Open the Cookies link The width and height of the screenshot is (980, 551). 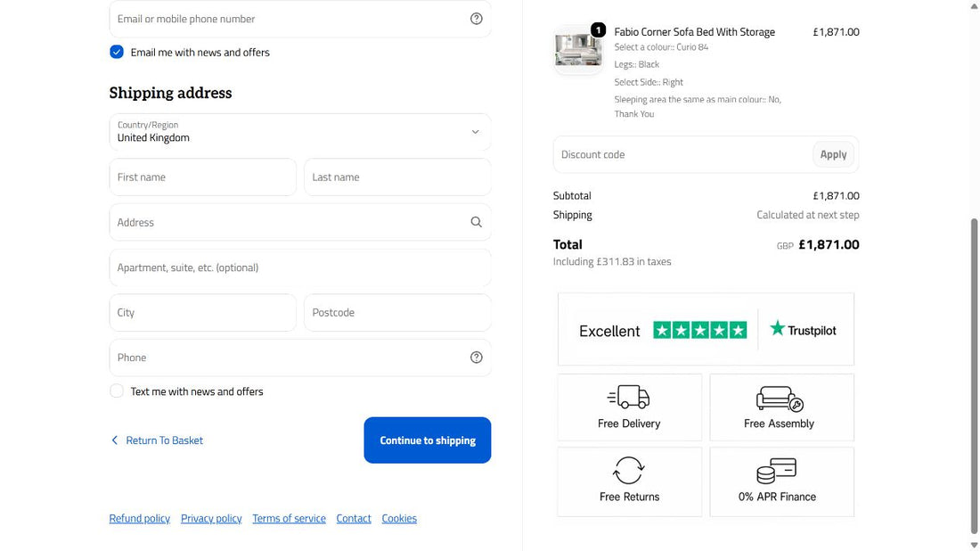(x=399, y=519)
